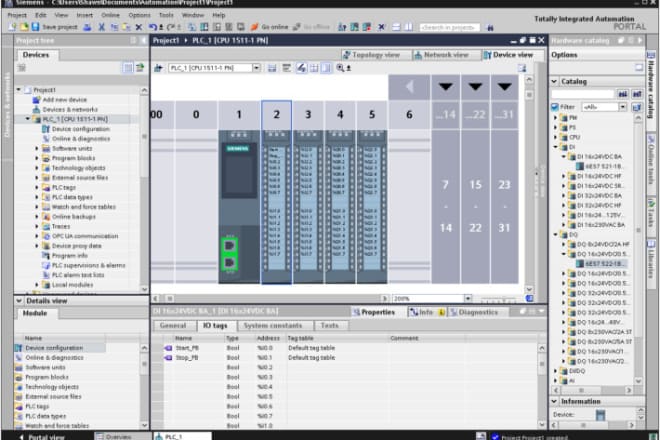The image size is (660, 440).
Task: Click the Undo arrow icon
Action: tap(152, 27)
